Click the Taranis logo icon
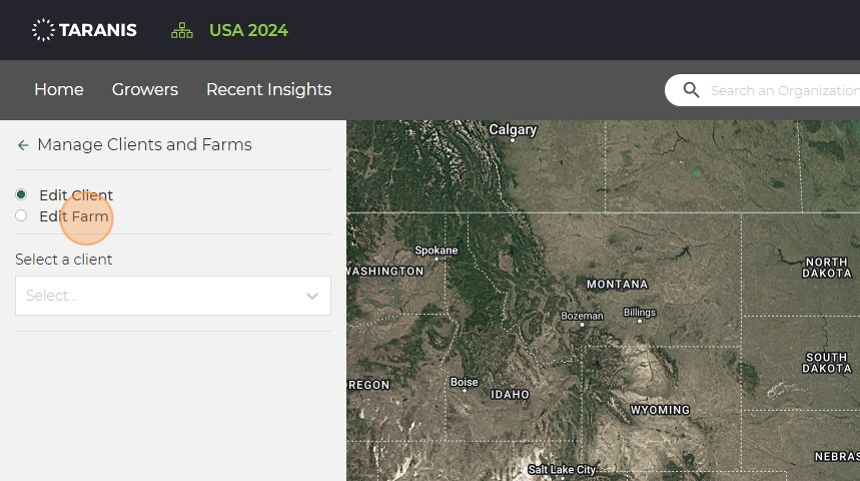 (x=43, y=30)
